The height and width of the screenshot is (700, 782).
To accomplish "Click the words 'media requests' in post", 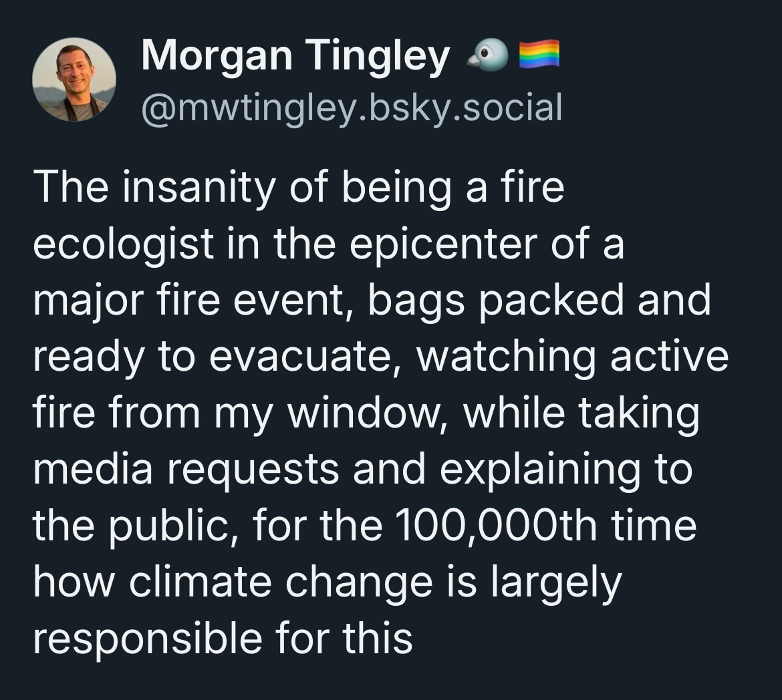I will pyautogui.click(x=186, y=470).
